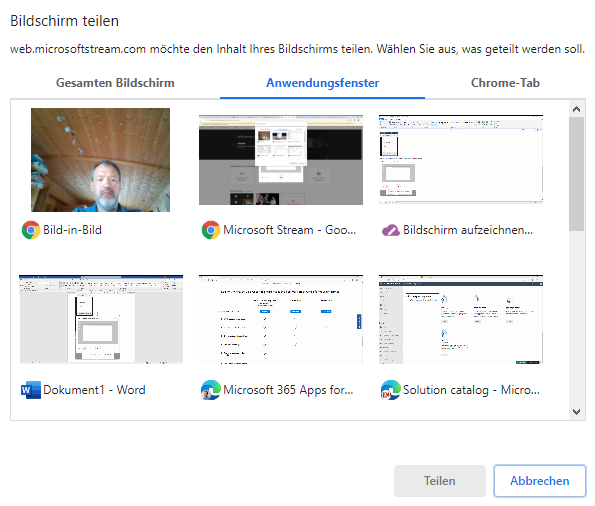Select the Solution catalog window thumbnail

(461, 320)
